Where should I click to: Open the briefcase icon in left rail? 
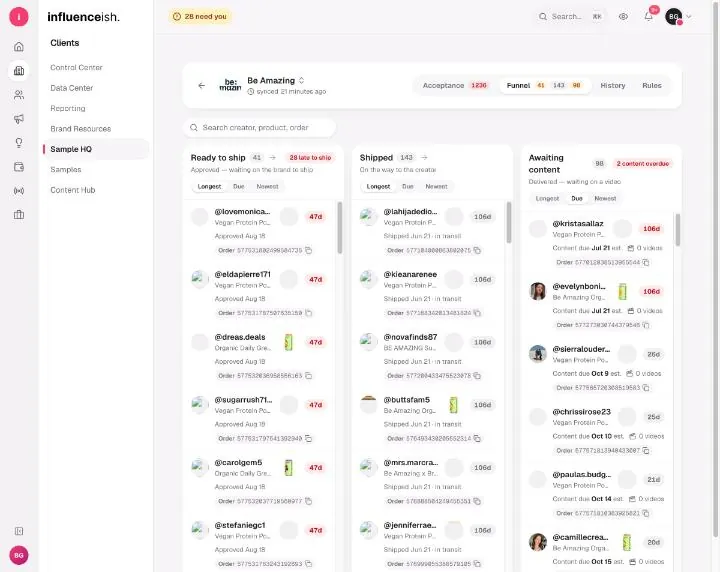[x=19, y=214]
